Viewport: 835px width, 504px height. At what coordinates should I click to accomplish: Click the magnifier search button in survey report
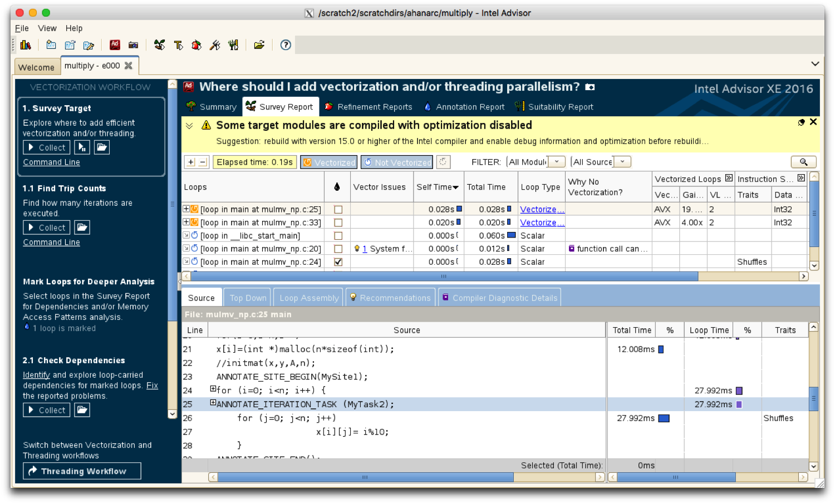[x=803, y=162]
